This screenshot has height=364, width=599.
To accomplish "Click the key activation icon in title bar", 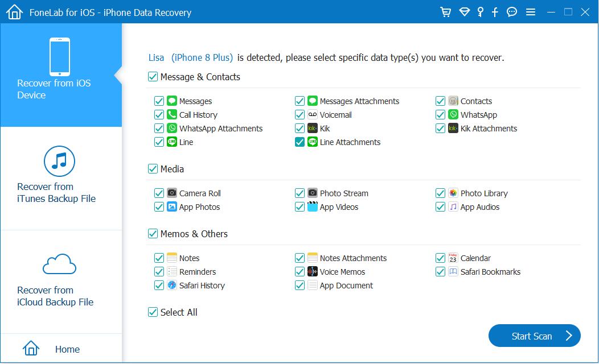I will point(481,12).
